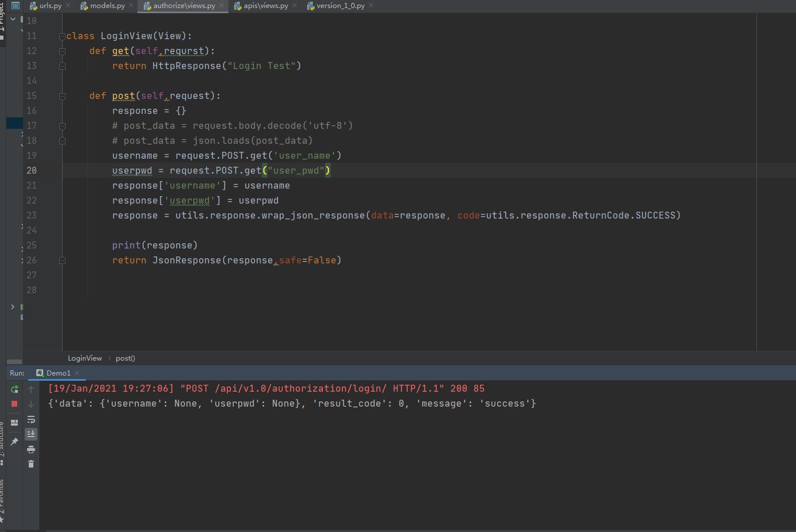Click JsonResponse on line 26
The height and width of the screenshot is (532, 796).
click(x=187, y=261)
